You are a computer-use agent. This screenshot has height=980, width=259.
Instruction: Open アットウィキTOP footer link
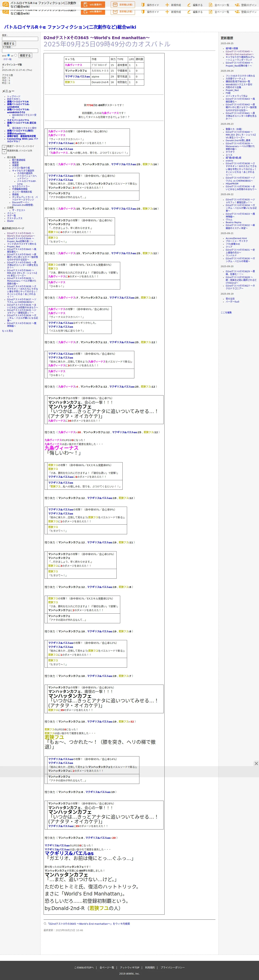[129, 967]
